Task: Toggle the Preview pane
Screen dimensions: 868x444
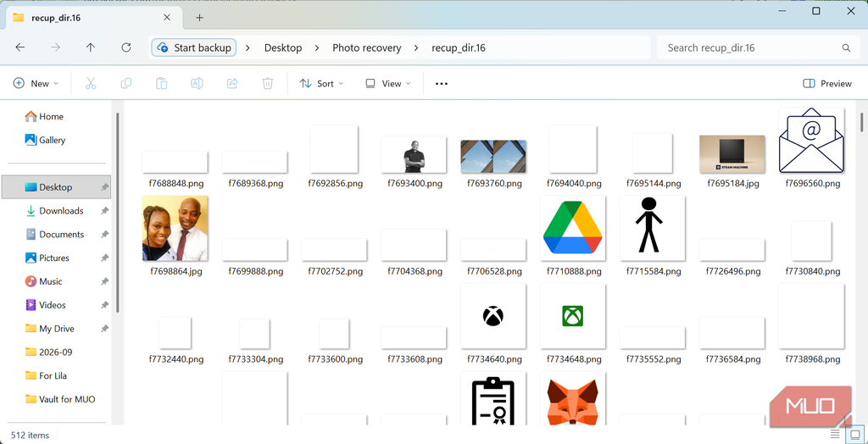Action: coord(827,84)
